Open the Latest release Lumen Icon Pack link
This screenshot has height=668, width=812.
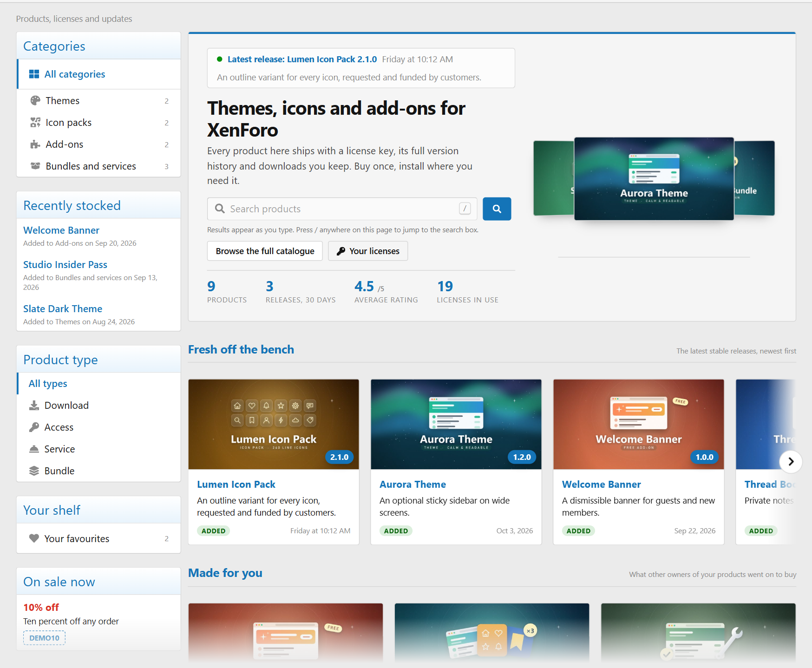tap(302, 59)
